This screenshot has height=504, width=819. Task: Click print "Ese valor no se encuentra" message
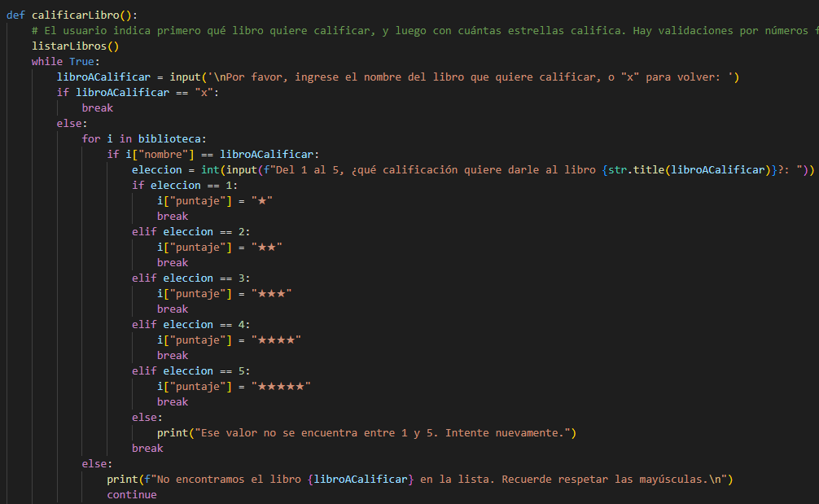coord(366,433)
